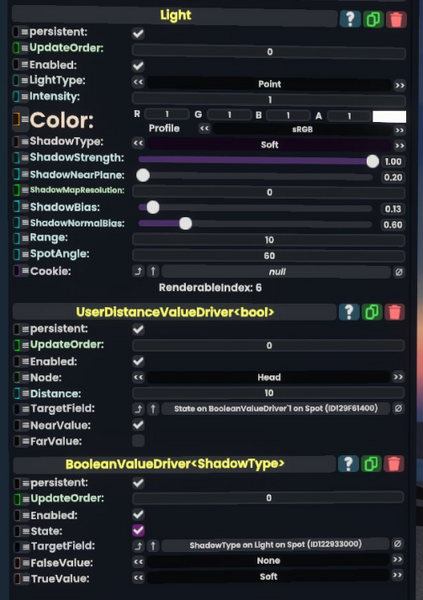Clear BooleanValueDriver TargetField with null icon
423x600 pixels.
pos(397,544)
